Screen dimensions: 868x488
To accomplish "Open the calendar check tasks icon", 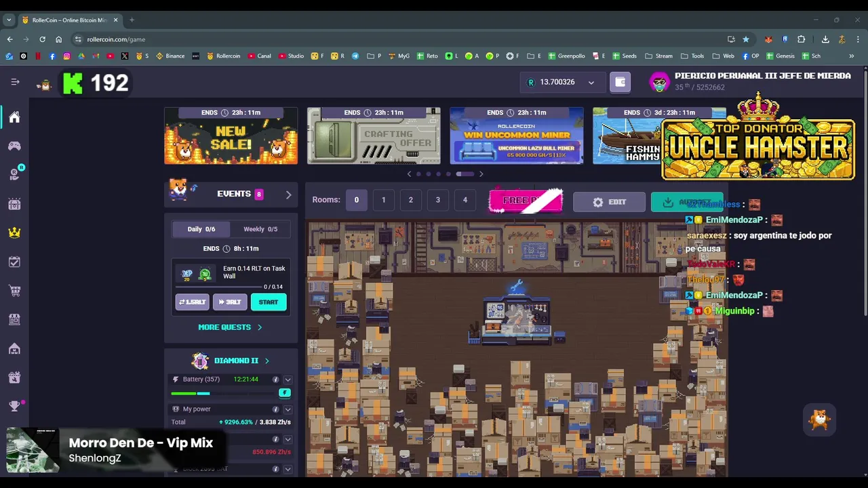I will tap(14, 262).
